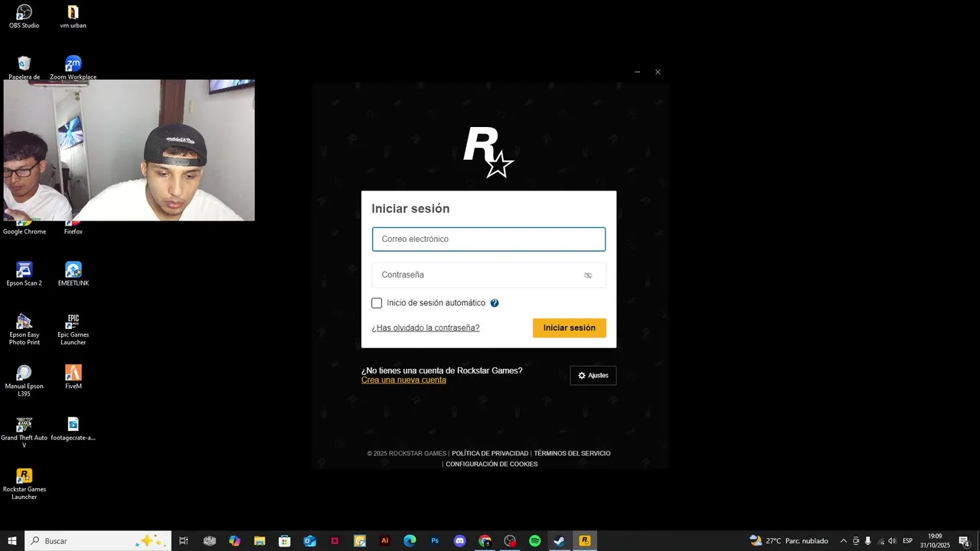Click the yellow Iniciar sesión button

(x=570, y=328)
